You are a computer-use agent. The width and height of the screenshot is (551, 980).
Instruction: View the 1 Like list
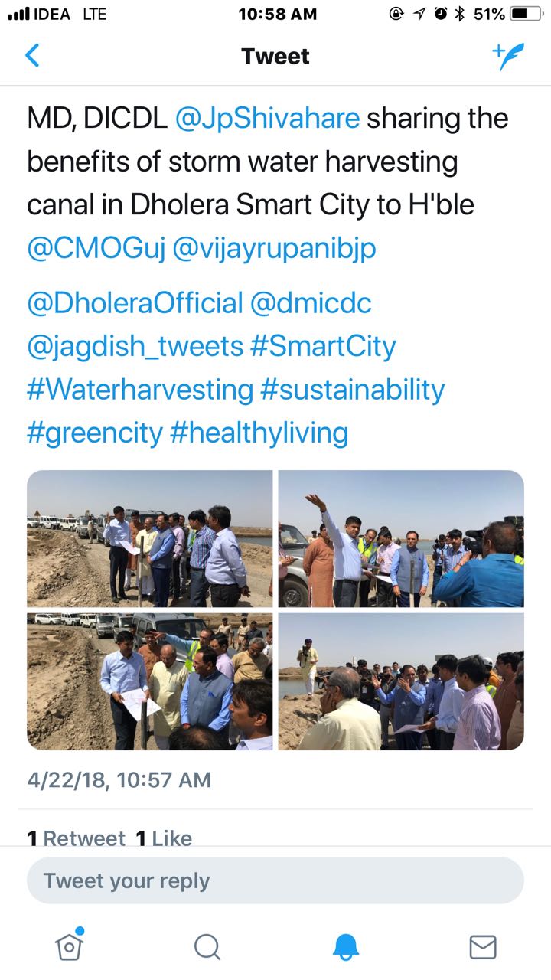164,838
